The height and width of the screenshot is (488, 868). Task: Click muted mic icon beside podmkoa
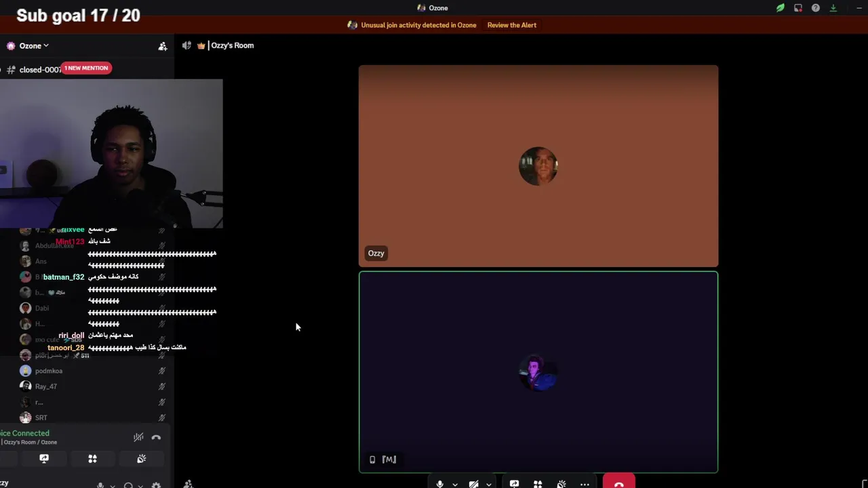pos(162,371)
